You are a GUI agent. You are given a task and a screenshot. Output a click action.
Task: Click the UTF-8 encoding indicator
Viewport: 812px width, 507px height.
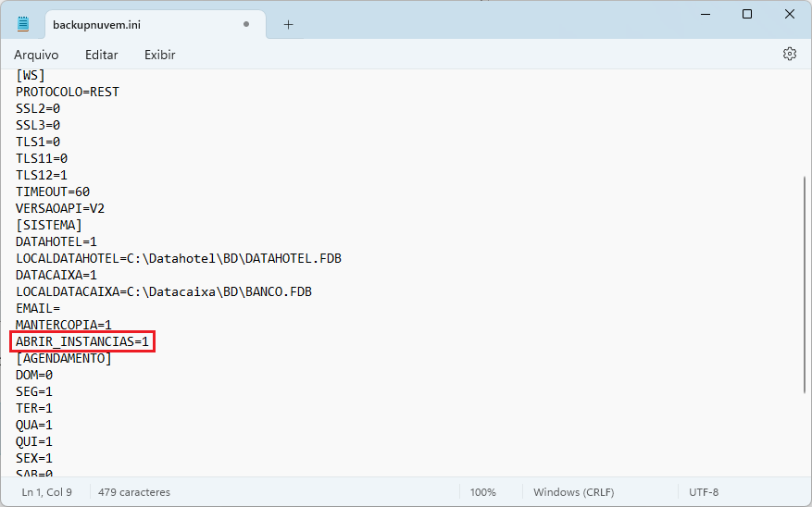[704, 492]
